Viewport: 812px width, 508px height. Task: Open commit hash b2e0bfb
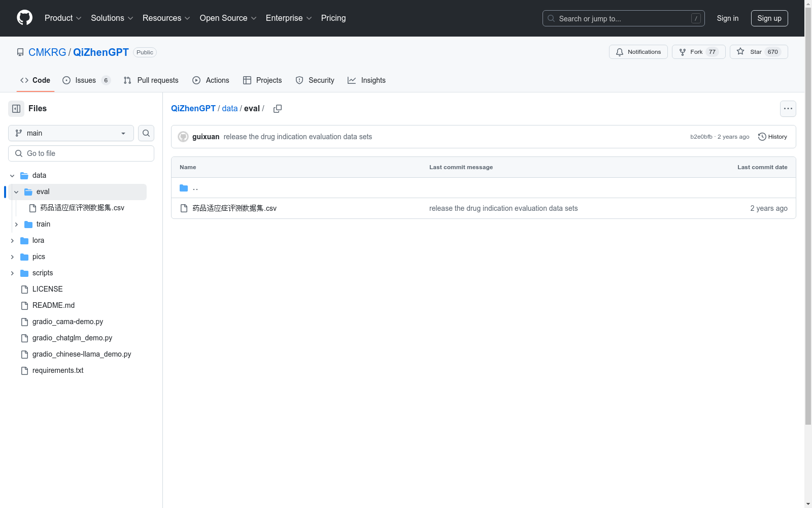pyautogui.click(x=701, y=137)
